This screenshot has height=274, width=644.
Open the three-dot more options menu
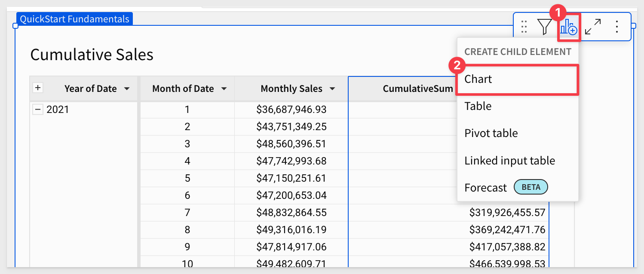coord(617,27)
